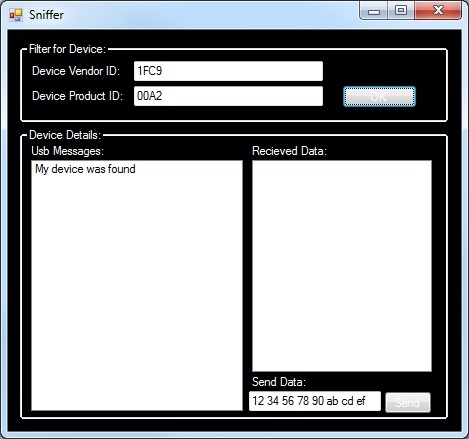The image size is (469, 439).
Task: Click the 'Recieved Data:' label
Action: [289, 151]
